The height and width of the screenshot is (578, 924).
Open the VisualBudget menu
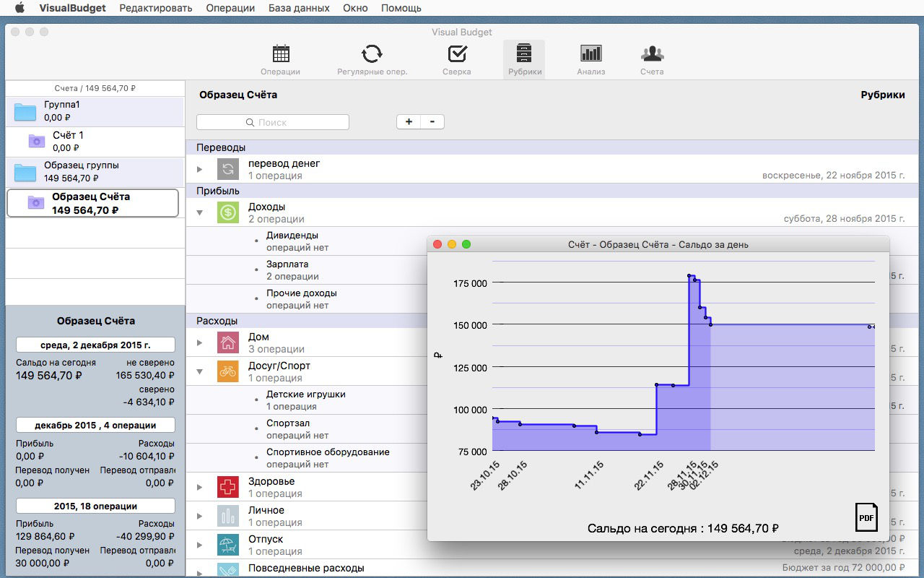coord(73,8)
